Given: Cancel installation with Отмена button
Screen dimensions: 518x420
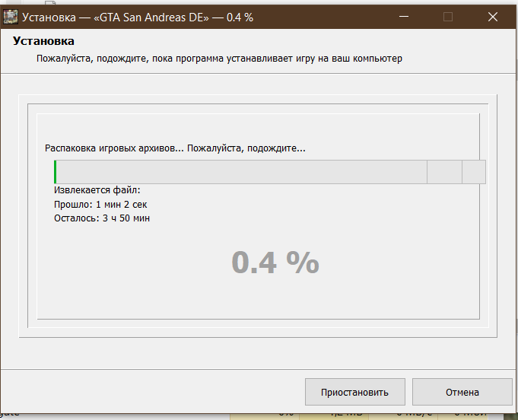Looking at the screenshot, I should [462, 392].
